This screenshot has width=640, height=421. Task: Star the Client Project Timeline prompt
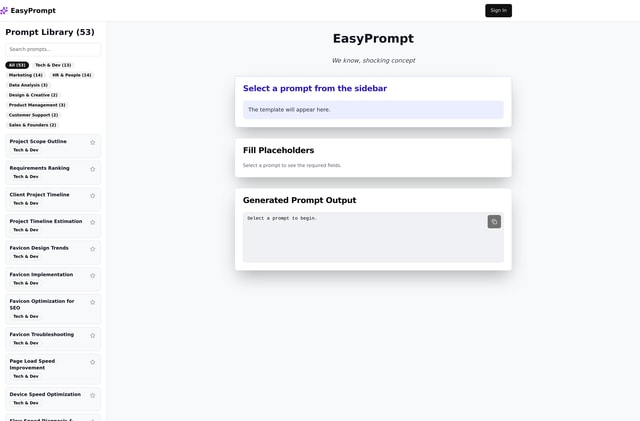93,196
